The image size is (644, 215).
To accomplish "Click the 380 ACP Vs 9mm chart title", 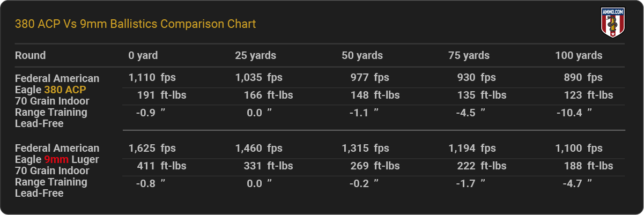I will (135, 24).
